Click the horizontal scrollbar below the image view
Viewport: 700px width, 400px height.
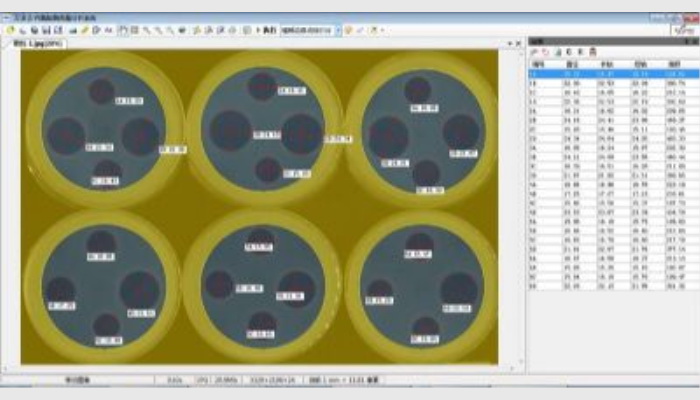click(260, 368)
